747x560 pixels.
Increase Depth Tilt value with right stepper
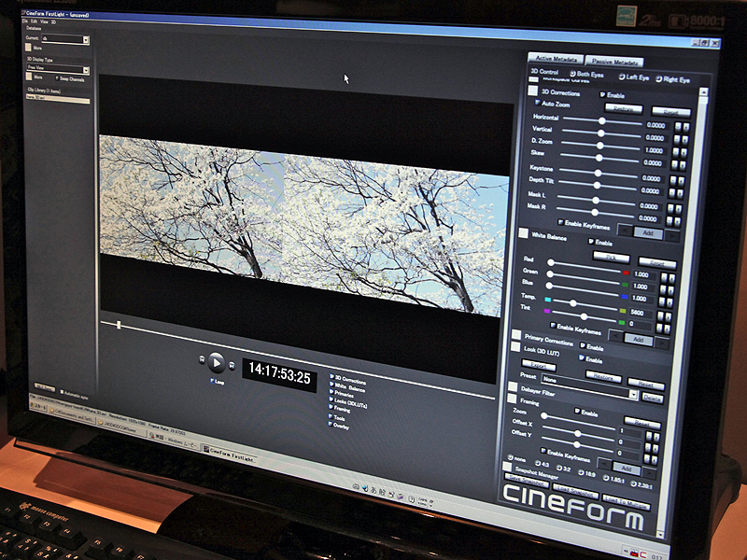[681, 194]
